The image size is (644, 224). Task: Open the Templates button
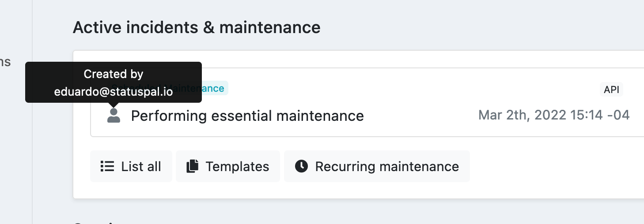click(228, 166)
